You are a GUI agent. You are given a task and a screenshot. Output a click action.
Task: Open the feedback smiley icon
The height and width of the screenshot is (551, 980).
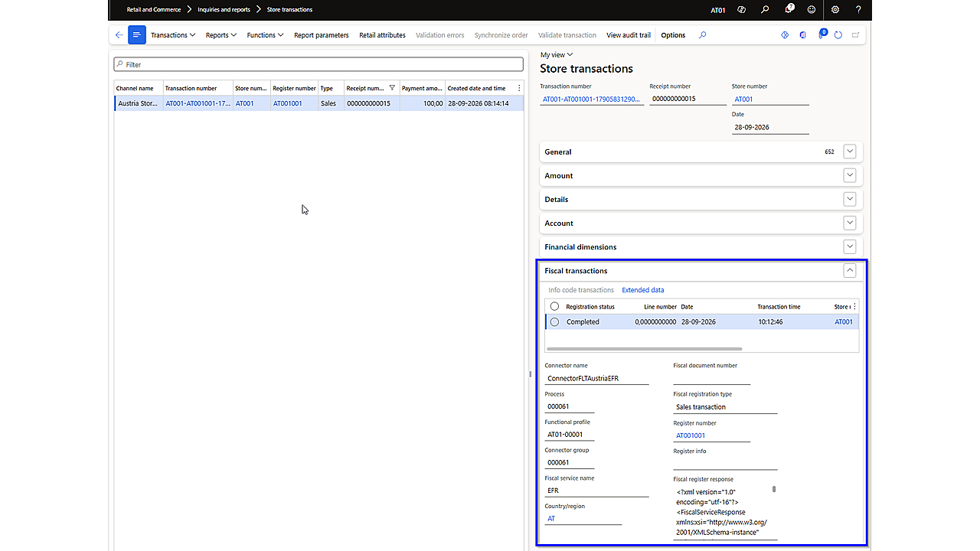tap(812, 10)
